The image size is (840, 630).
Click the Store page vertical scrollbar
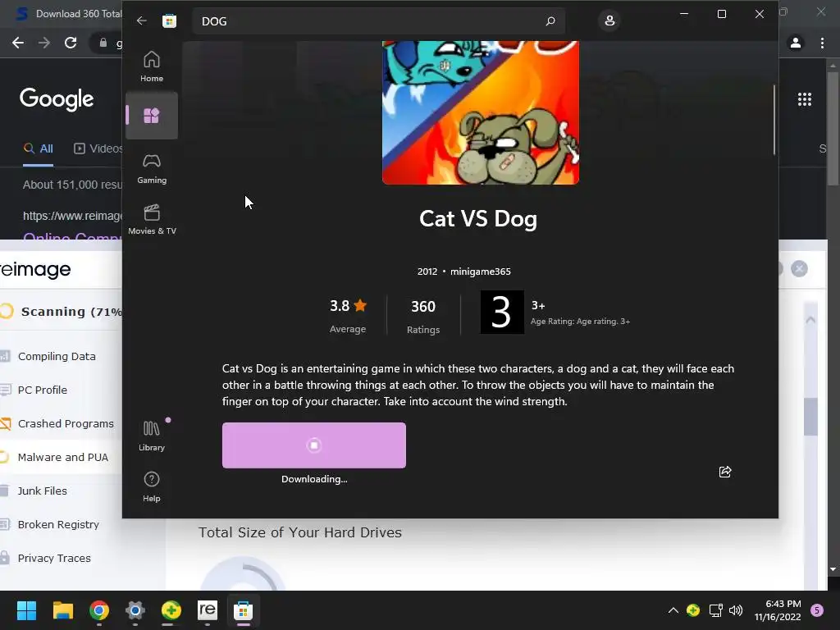[x=774, y=120]
